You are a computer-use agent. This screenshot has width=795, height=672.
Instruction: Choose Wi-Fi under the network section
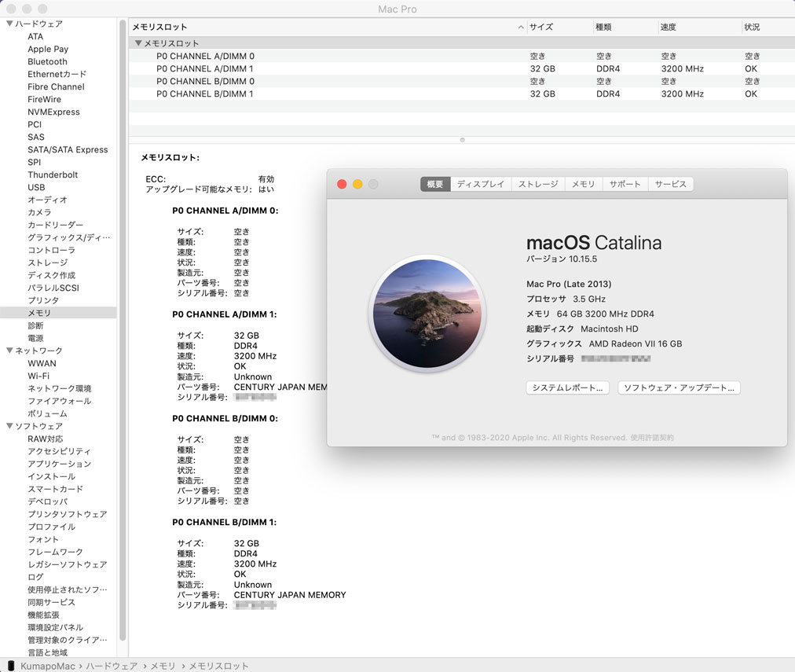tap(38, 376)
